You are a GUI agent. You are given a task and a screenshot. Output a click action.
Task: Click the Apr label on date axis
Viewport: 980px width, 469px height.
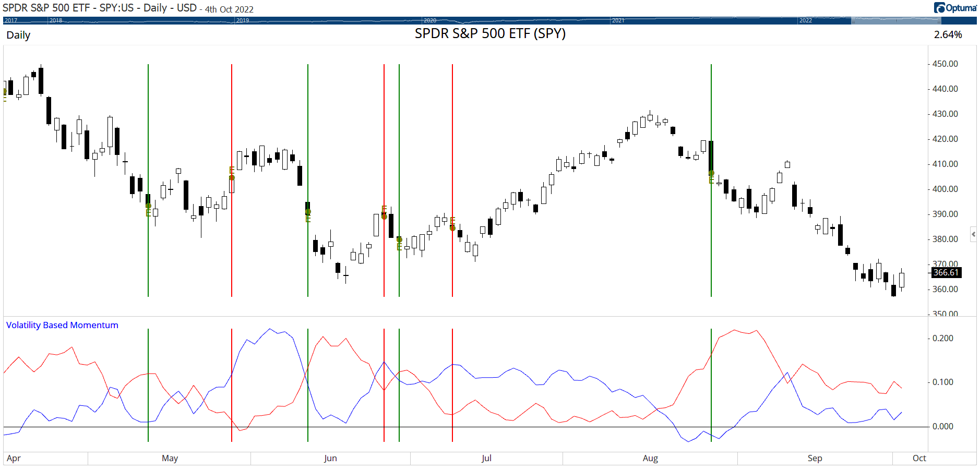[14, 458]
